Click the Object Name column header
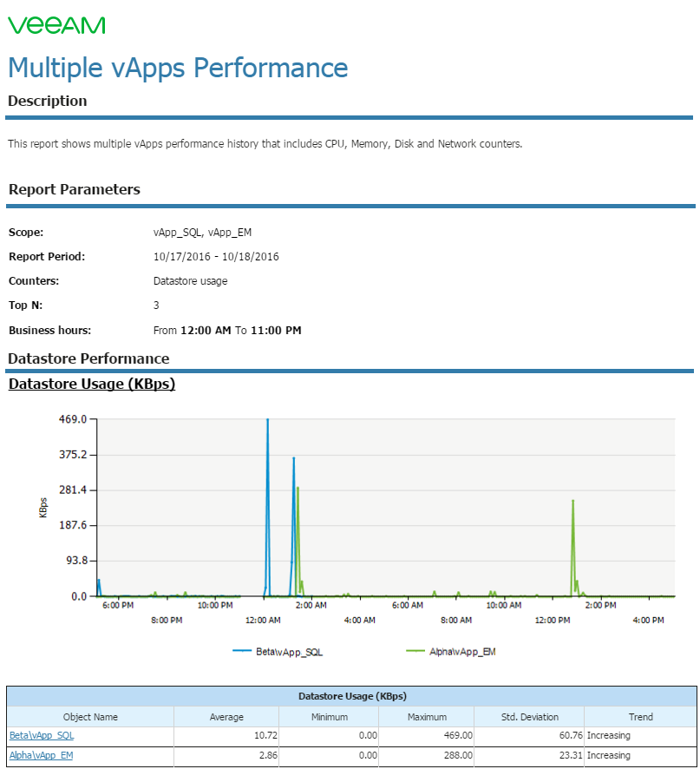This screenshot has height=769, width=700. 91,717
